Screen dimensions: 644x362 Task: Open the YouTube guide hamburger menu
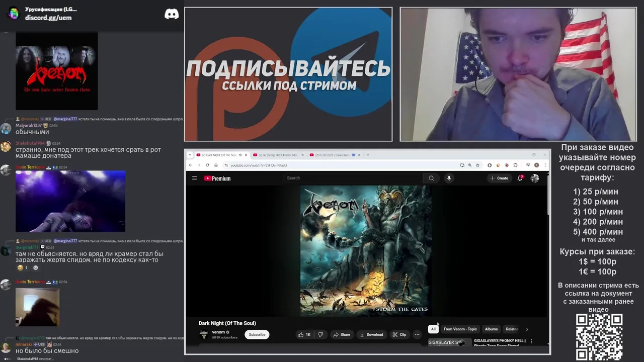click(194, 178)
